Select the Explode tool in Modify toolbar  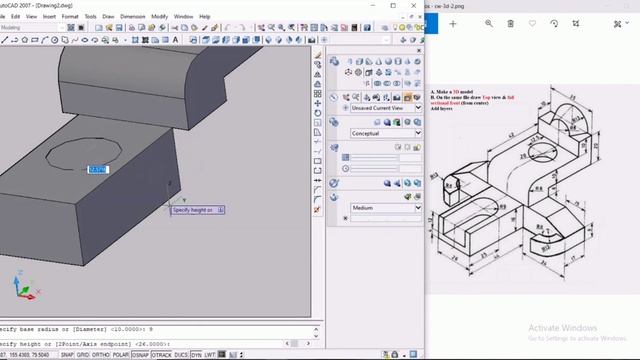pyautogui.click(x=318, y=210)
